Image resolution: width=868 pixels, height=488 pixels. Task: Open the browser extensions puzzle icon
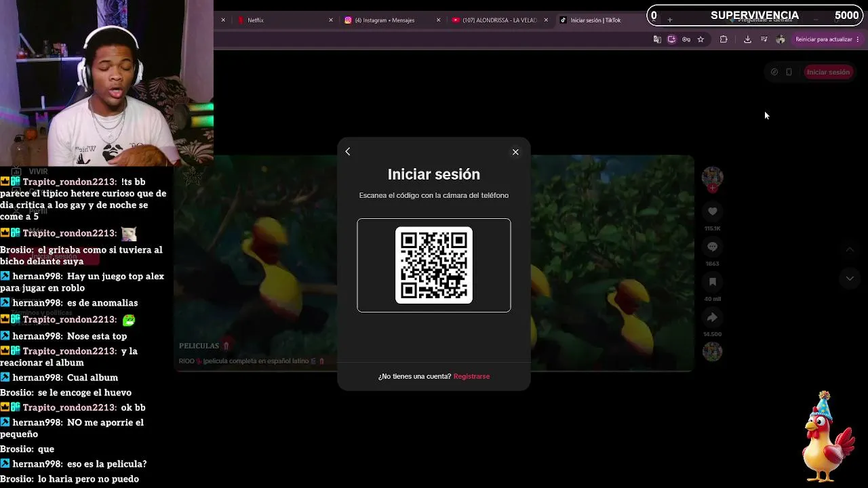[x=724, y=39]
